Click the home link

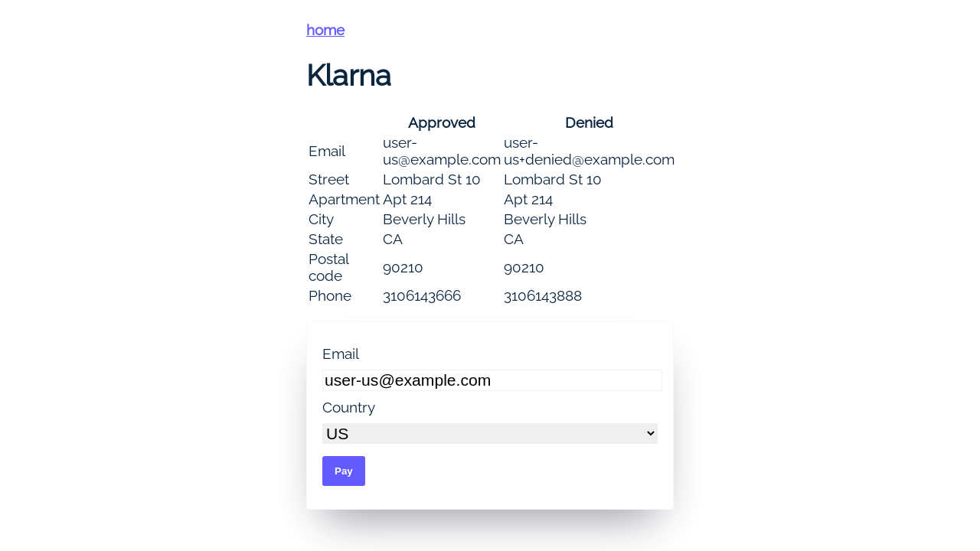(x=325, y=30)
